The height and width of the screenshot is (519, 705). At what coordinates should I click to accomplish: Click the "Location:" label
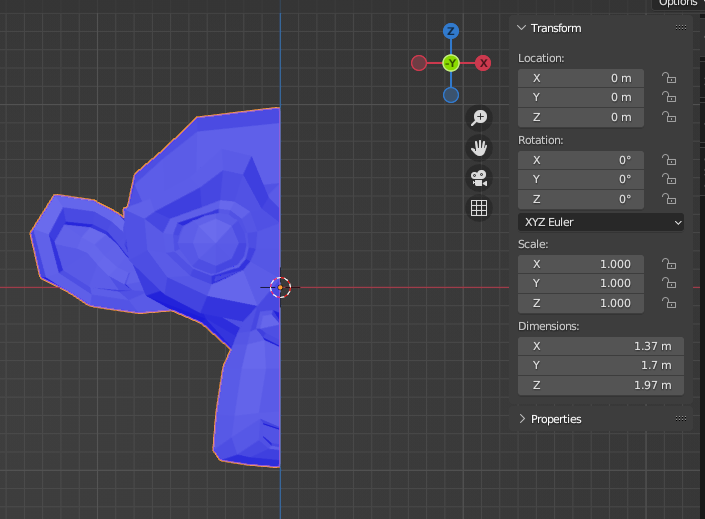click(x=541, y=58)
